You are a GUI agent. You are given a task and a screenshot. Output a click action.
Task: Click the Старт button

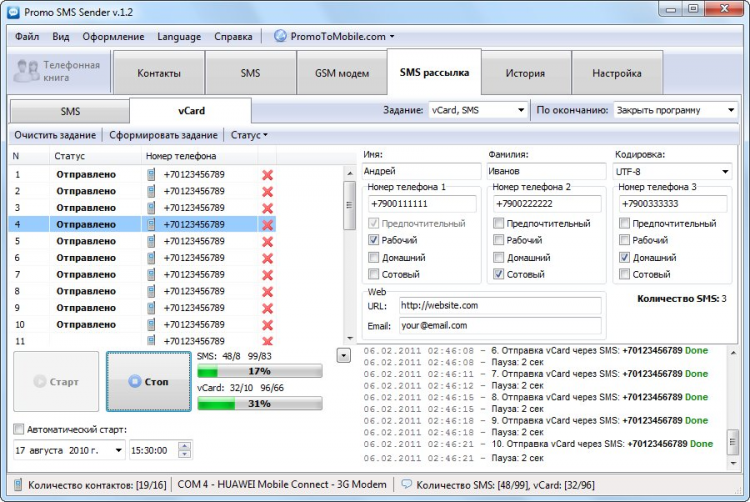pyautogui.click(x=56, y=382)
